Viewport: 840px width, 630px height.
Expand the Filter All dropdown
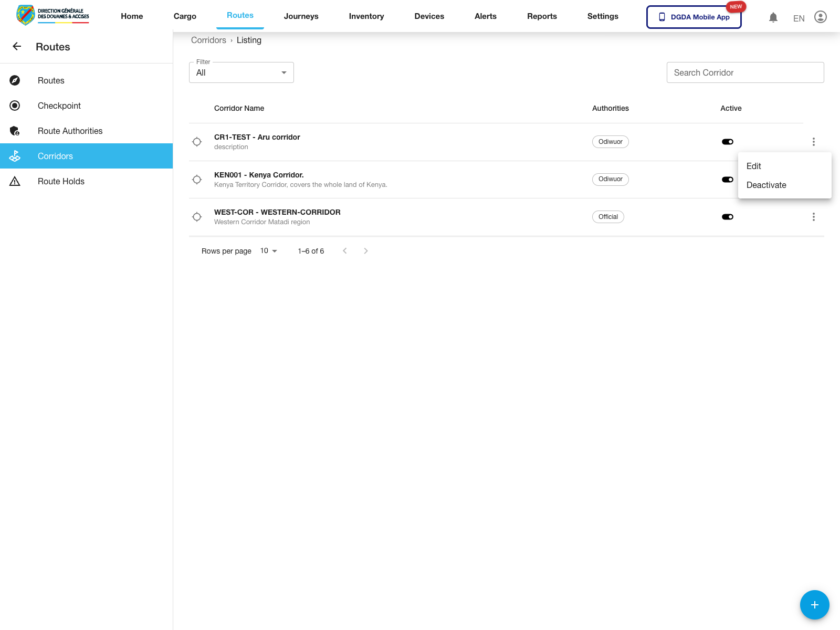(241, 72)
